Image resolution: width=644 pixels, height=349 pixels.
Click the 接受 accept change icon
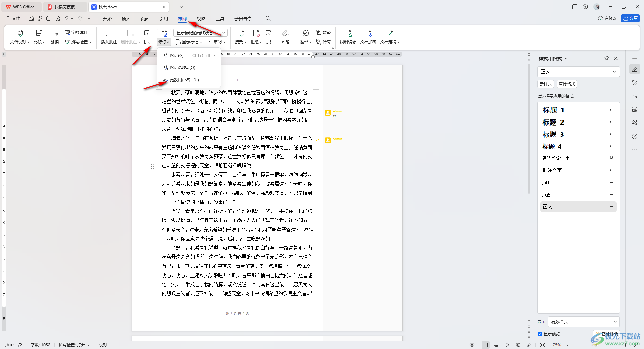[240, 33]
